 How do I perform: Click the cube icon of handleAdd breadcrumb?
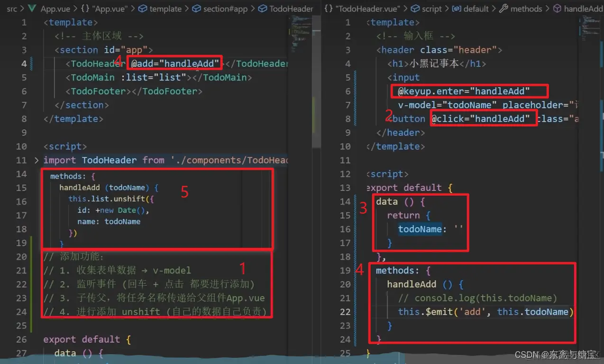tap(558, 9)
